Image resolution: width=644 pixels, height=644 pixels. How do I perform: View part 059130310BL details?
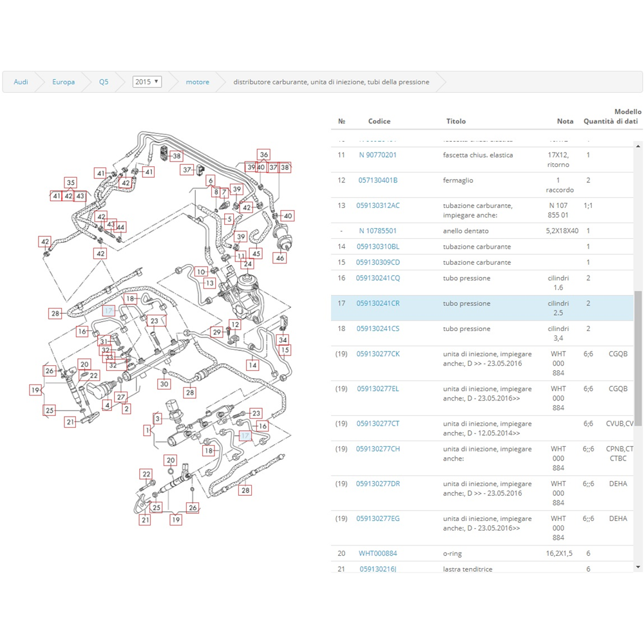378,247
